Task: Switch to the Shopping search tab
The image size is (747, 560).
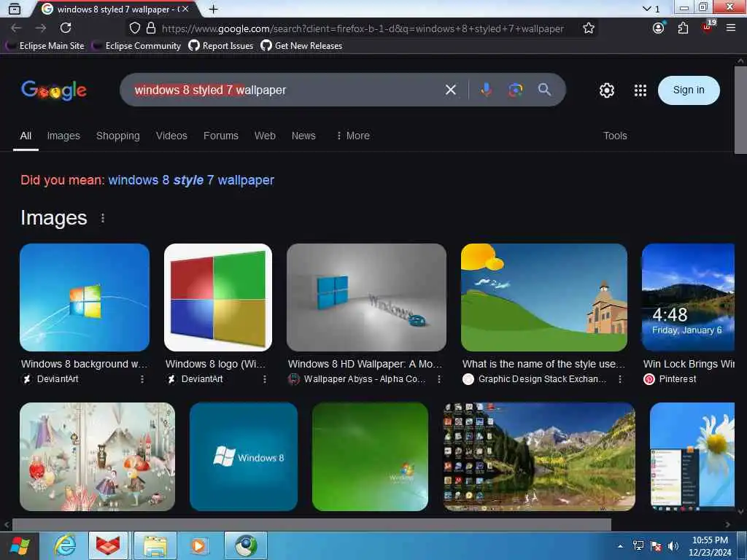Action: (118, 136)
